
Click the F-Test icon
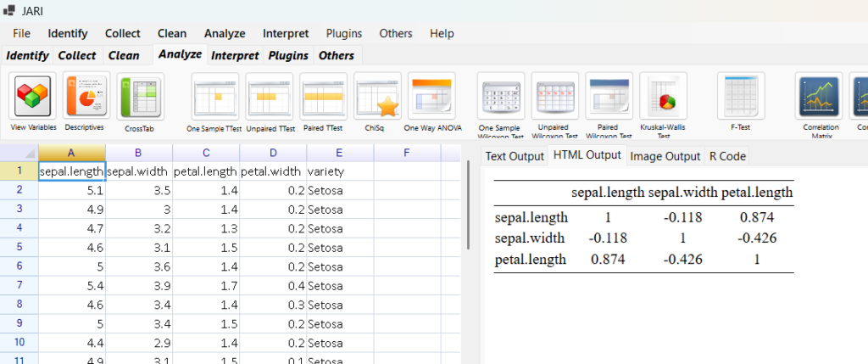[x=741, y=97]
